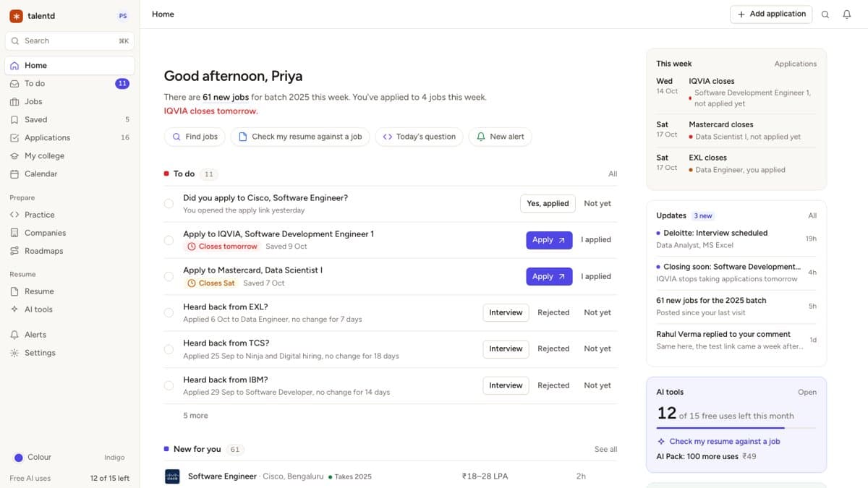The height and width of the screenshot is (488, 868).
Task: Click I applied for IQVIA task
Action: click(596, 240)
